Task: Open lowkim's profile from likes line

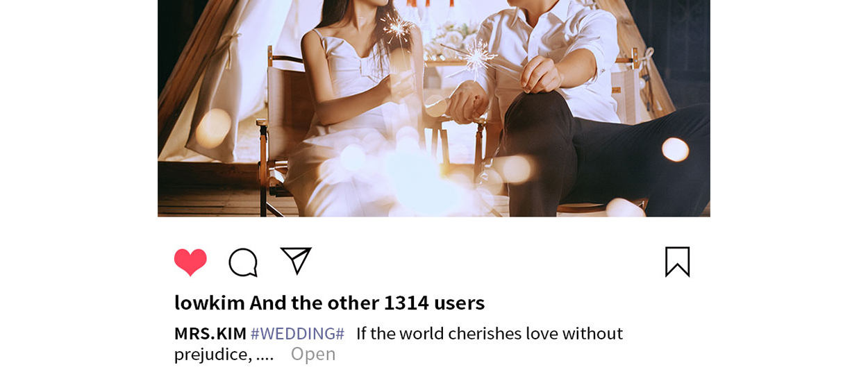Action: point(210,303)
